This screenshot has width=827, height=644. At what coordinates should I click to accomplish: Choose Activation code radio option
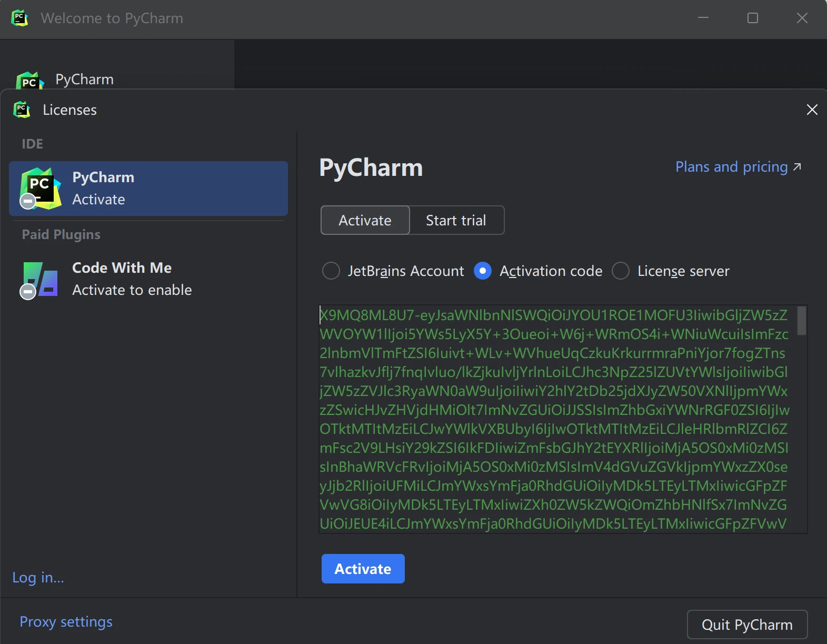(x=538, y=271)
